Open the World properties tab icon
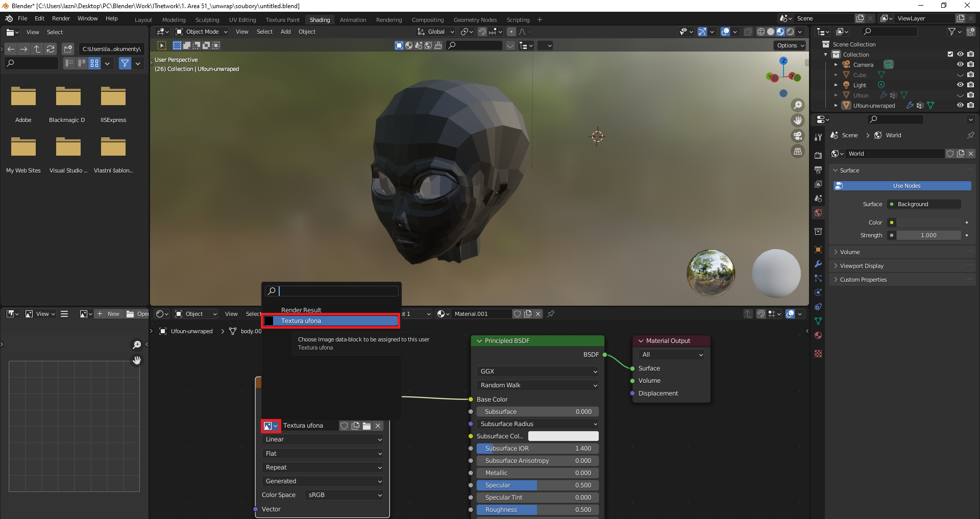980x519 pixels. click(818, 213)
